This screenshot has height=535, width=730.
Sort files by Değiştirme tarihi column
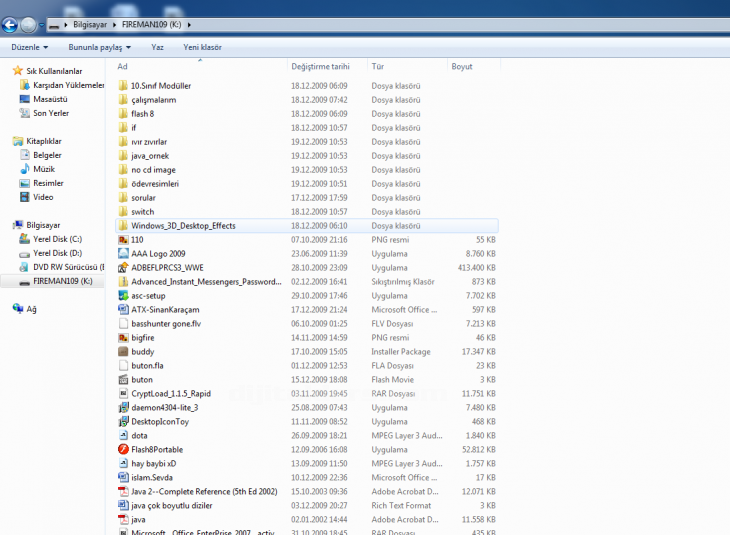[x=320, y=66]
